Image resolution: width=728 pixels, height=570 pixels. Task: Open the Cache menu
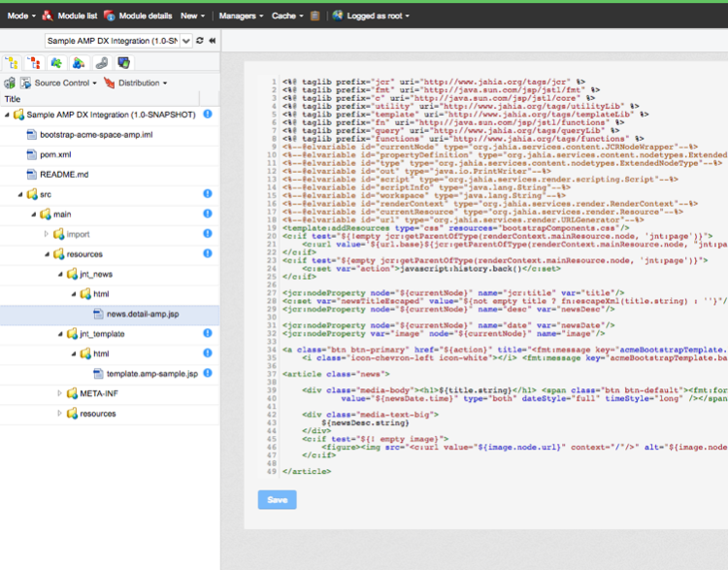click(287, 16)
